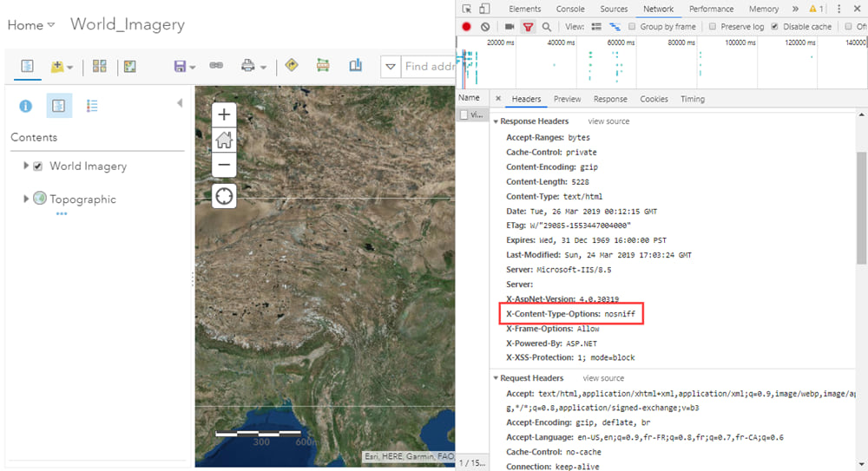Select the vi... request in Name list
The width and height of the screenshot is (868, 471).
pyautogui.click(x=472, y=114)
